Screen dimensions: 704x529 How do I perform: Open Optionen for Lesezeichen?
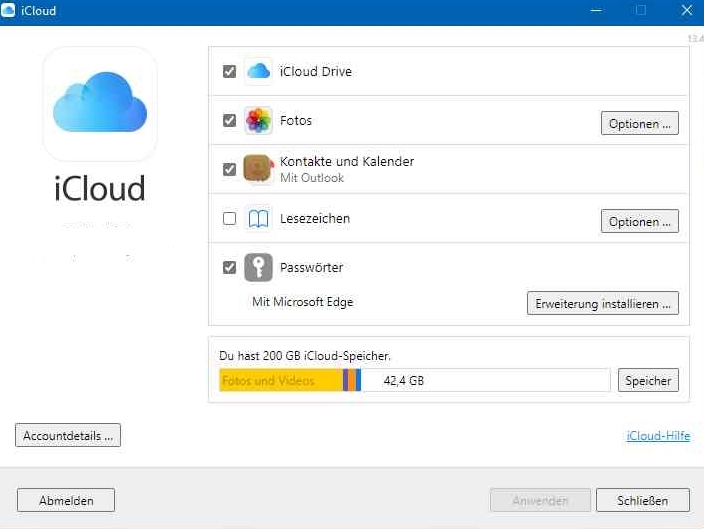(640, 222)
